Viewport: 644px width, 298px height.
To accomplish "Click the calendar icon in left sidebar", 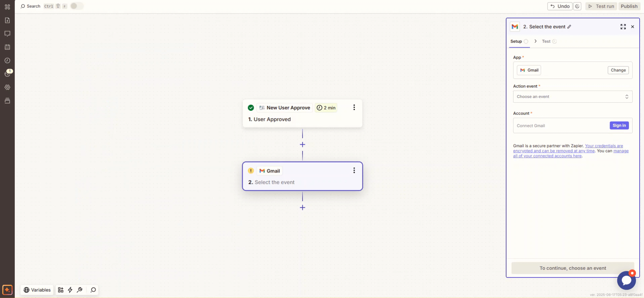I will 7,47.
